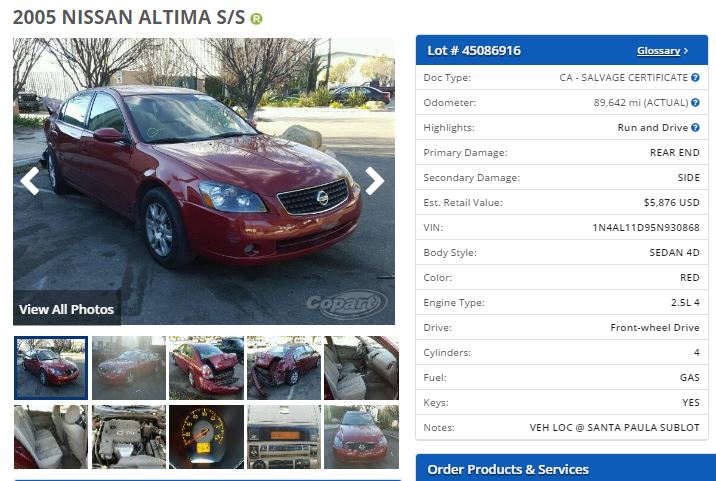Select the front seat interior thumbnail
716x481 pixels.
pyautogui.click(x=361, y=368)
